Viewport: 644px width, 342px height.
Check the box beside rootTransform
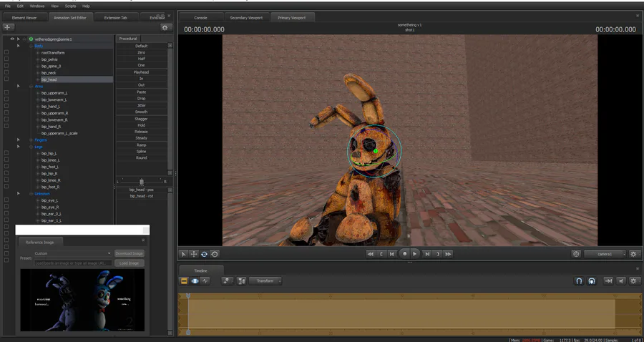(x=6, y=52)
